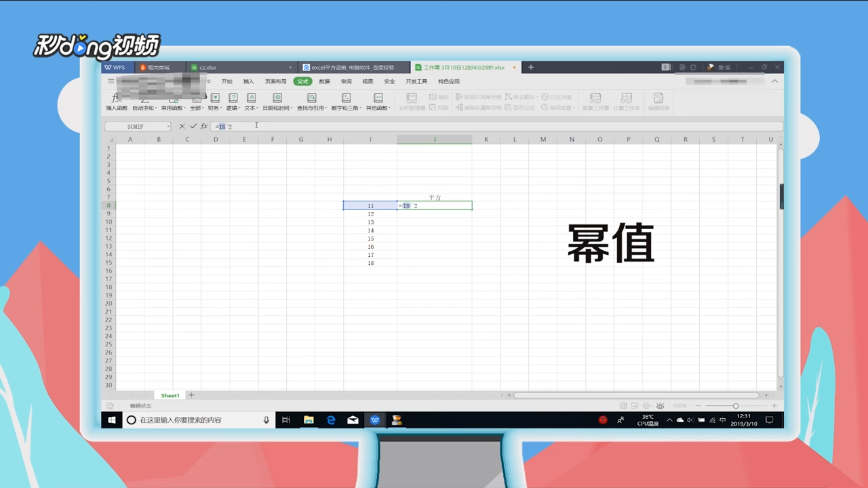Open the 开始 (Home) ribbon tab

(226, 81)
